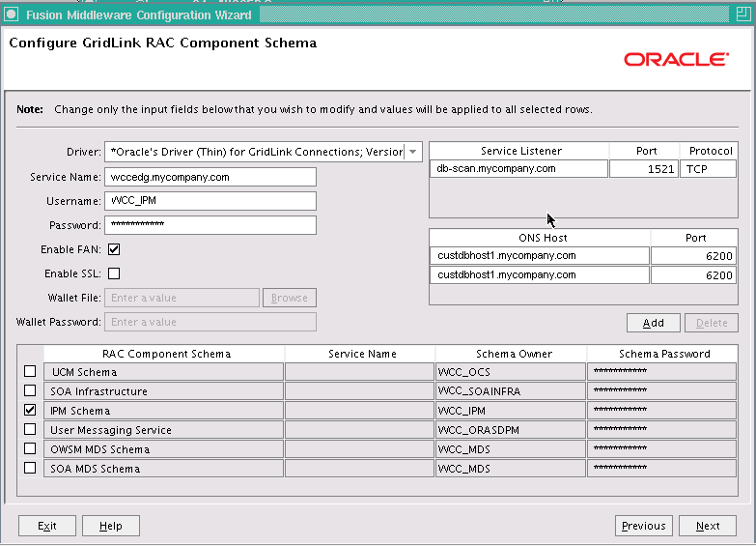Click the WCC_MDS owner of OWSM MDS Schema
The height and width of the screenshot is (546, 756).
tap(511, 449)
